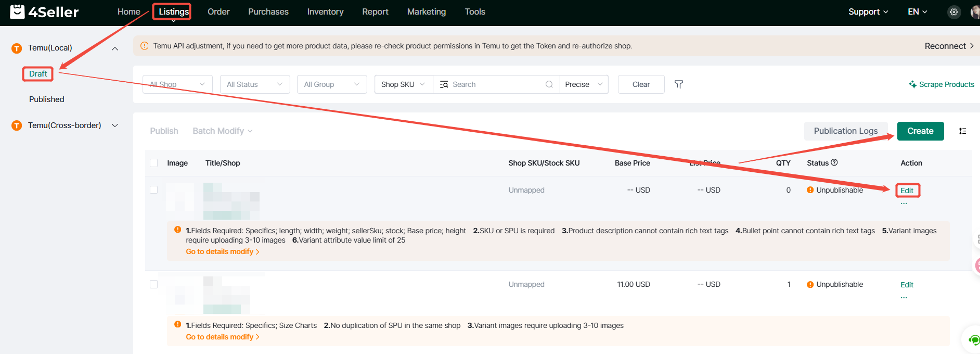Viewport: 980px width, 354px height.
Task: Click Go to details modify for second listing
Action: (223, 337)
